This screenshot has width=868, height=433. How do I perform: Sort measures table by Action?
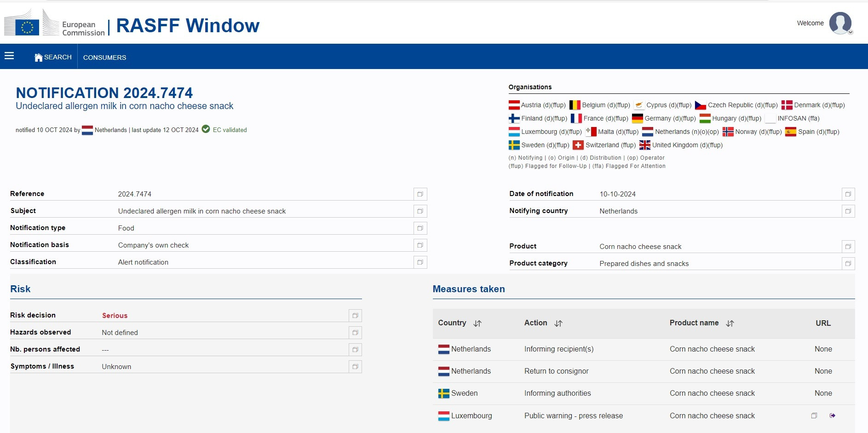[x=558, y=323]
